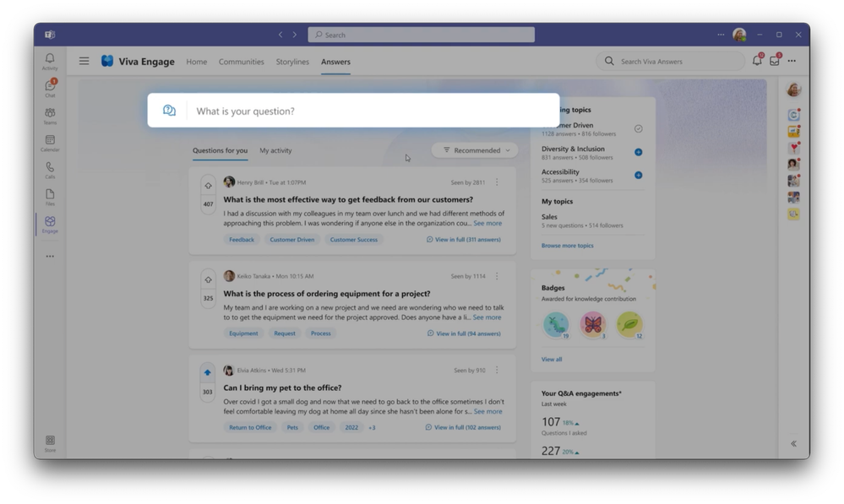Open the Viva Engage inbox icon
This screenshot has height=504, width=844.
pos(775,61)
